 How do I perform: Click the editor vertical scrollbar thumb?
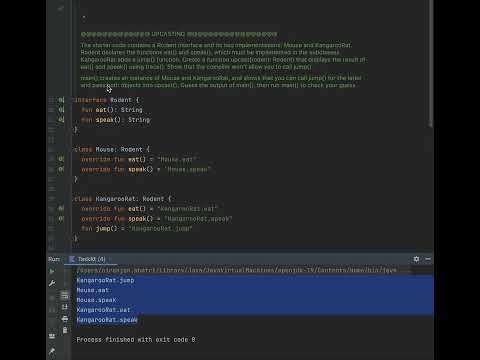(431, 63)
